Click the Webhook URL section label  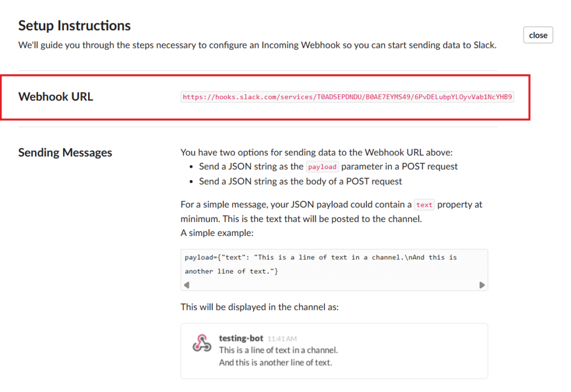pos(56,96)
